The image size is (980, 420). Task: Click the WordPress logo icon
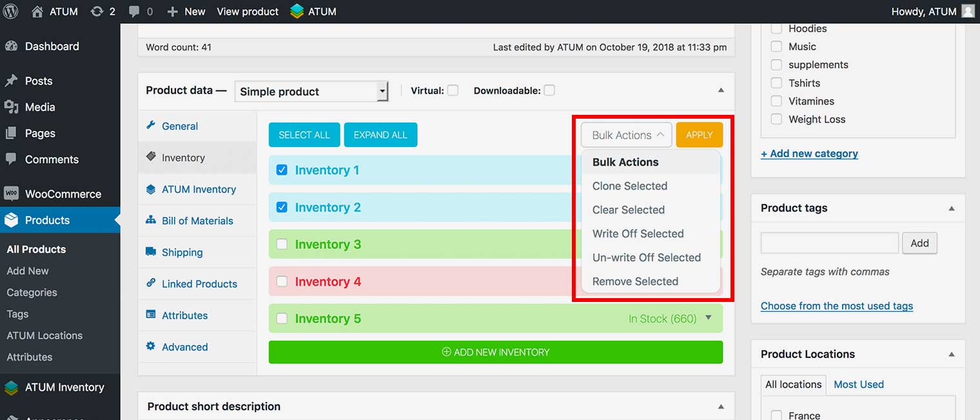pyautogui.click(x=11, y=12)
